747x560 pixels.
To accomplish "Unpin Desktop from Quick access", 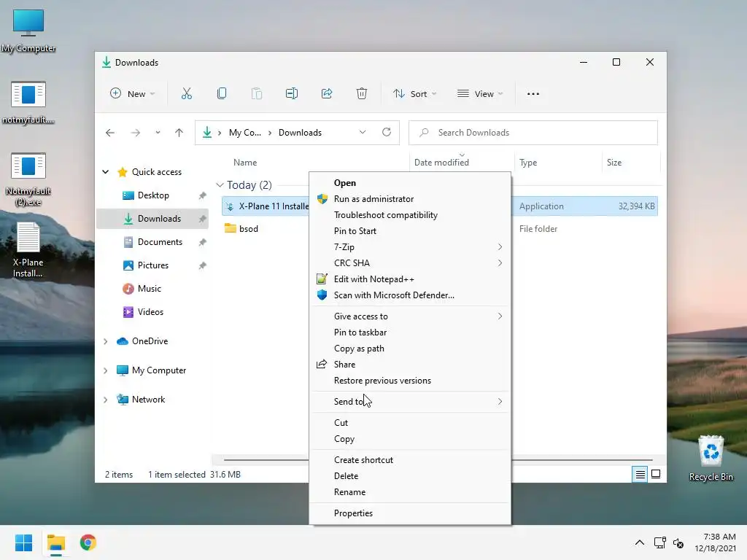I will click(203, 195).
